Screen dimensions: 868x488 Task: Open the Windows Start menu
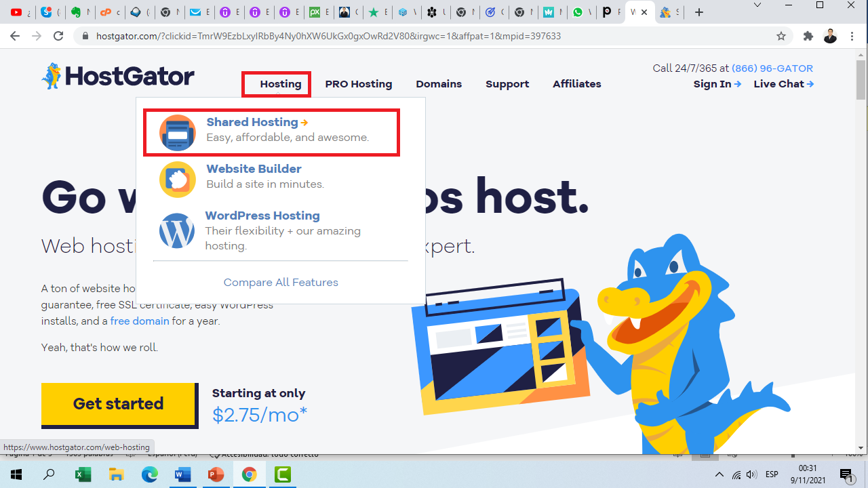[16, 474]
